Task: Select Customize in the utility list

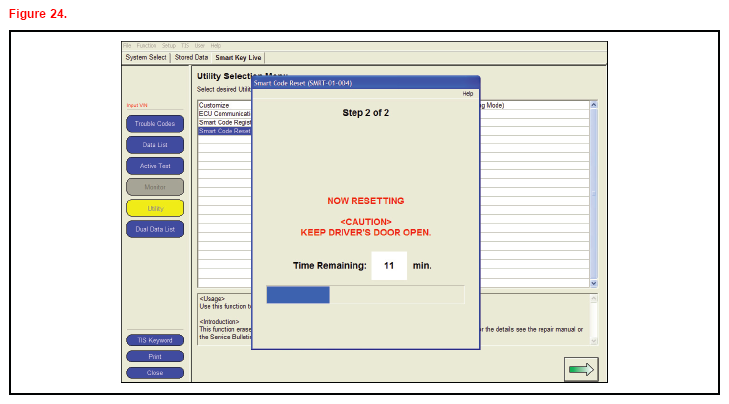Action: (x=214, y=105)
